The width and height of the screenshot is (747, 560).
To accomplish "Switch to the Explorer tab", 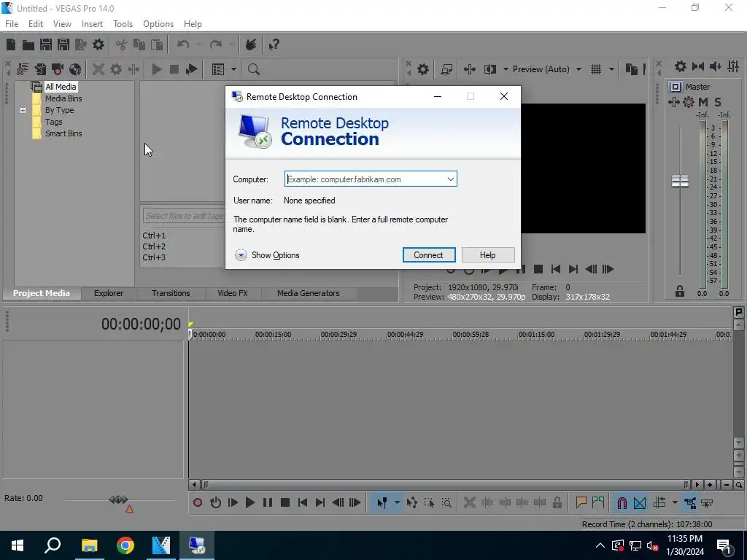I will click(109, 293).
